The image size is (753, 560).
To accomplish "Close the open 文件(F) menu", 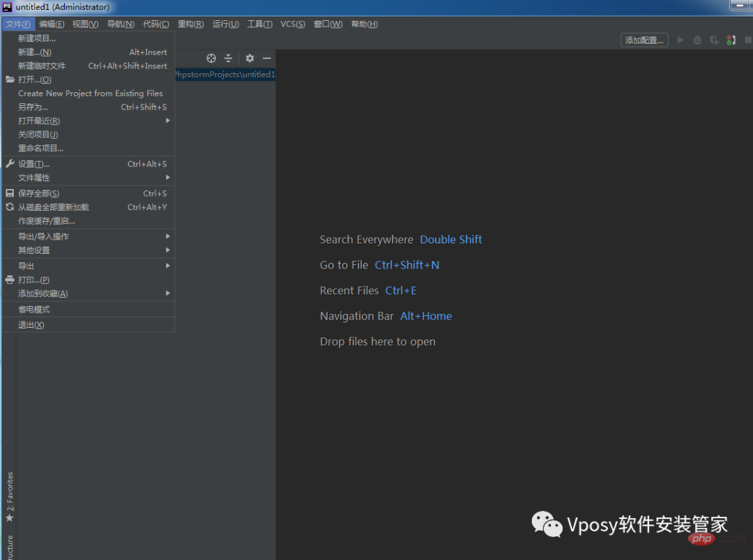I will pos(18,24).
